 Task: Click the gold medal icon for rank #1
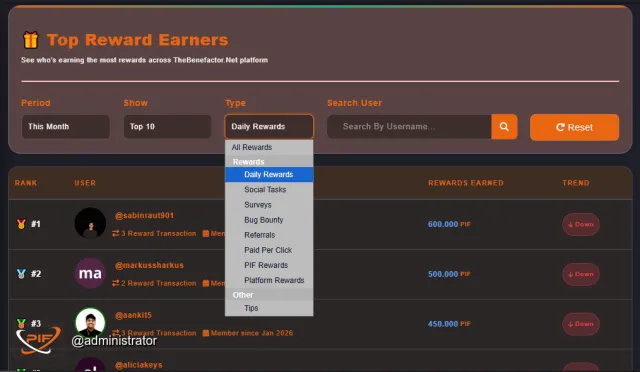click(x=21, y=224)
